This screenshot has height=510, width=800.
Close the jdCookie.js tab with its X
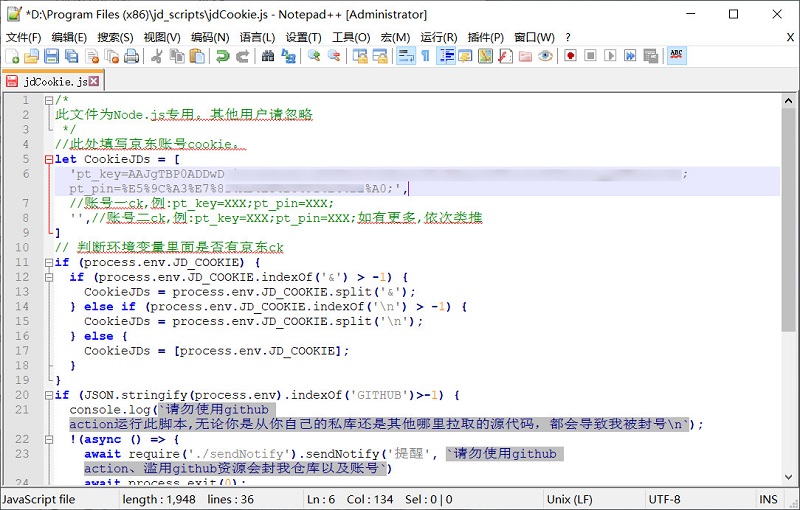click(x=94, y=81)
